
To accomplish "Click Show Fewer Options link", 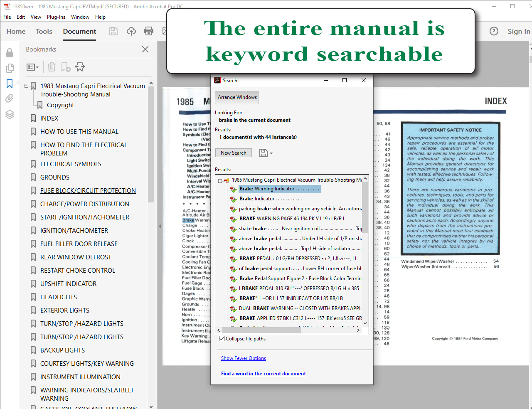I will click(x=244, y=358).
